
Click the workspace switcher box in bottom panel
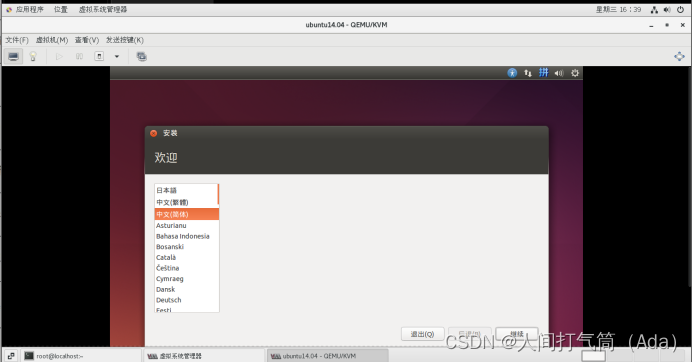[593, 356]
